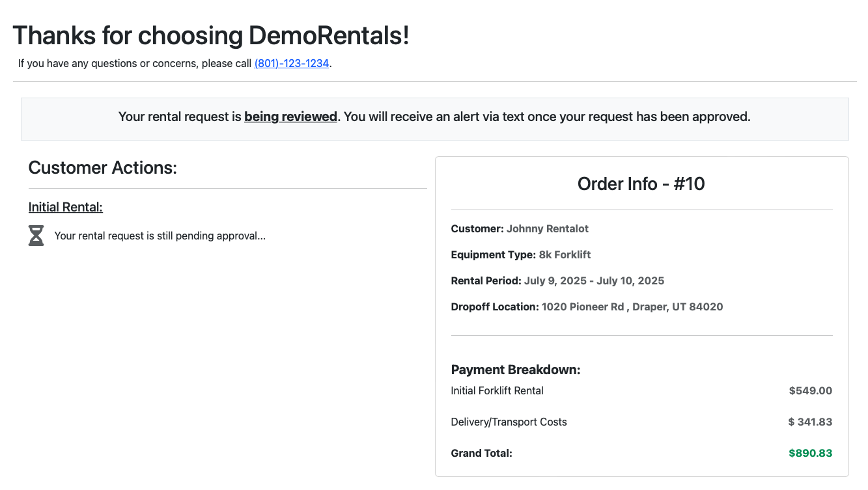Click the pending approval hourglass icon
Screen dimensions: 868x490
coord(36,236)
